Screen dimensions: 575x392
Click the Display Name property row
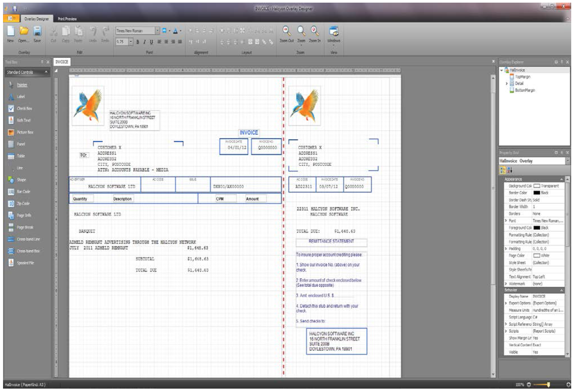[534, 296]
